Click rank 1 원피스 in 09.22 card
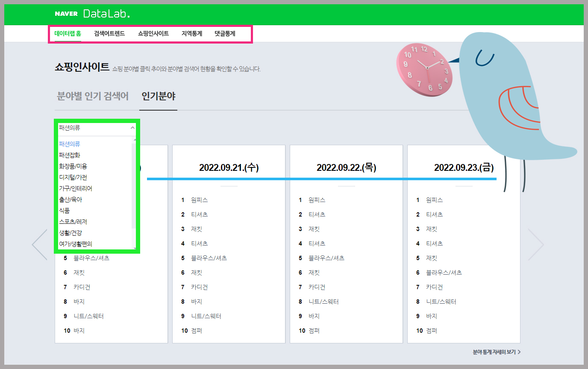 317,200
